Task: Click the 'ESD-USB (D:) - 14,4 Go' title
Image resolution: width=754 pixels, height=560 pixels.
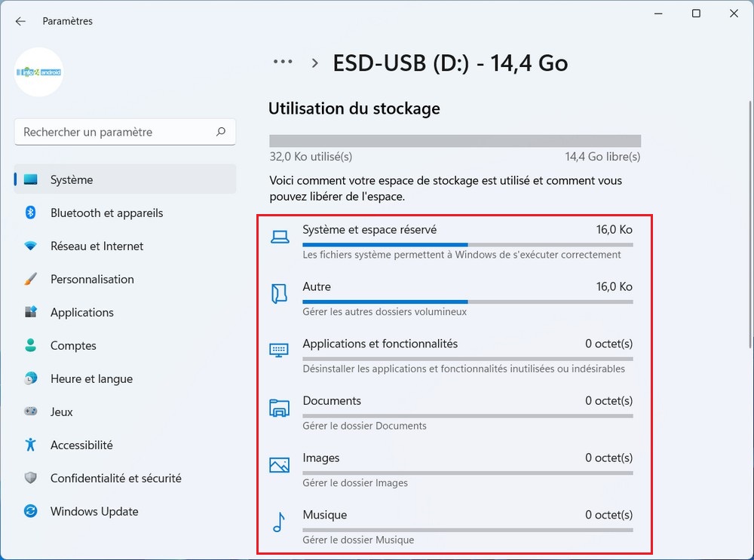Action: [451, 63]
